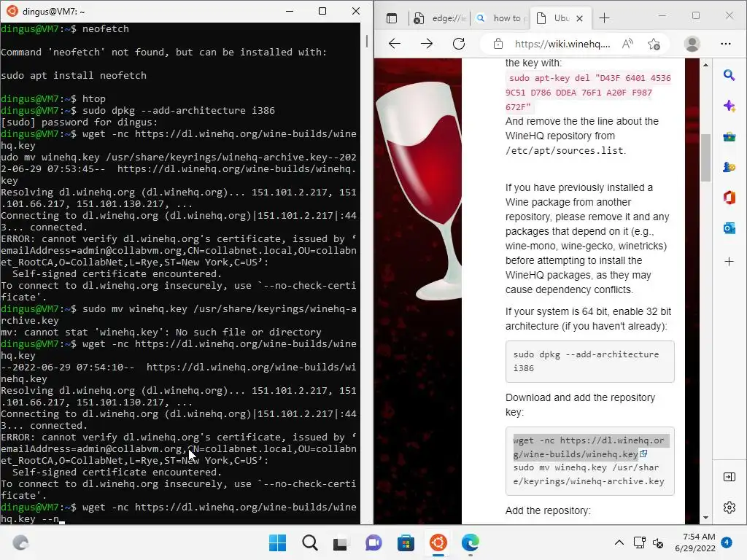Open Edge sidebar search icon
This screenshot has width=747, height=560.
[x=729, y=75]
